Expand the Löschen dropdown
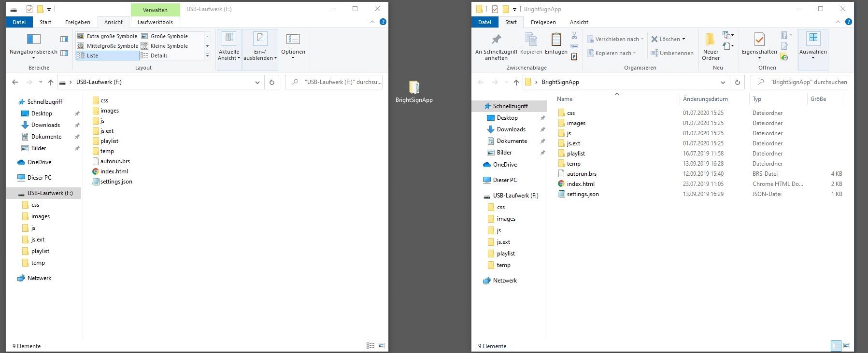 pyautogui.click(x=683, y=39)
